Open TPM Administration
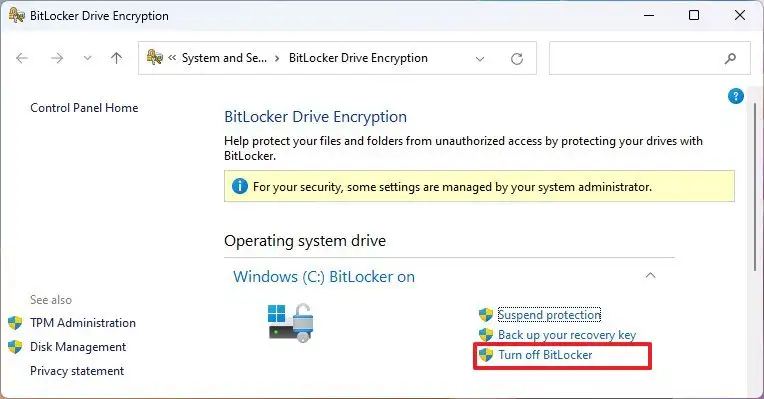The image size is (764, 399). pyautogui.click(x=83, y=323)
